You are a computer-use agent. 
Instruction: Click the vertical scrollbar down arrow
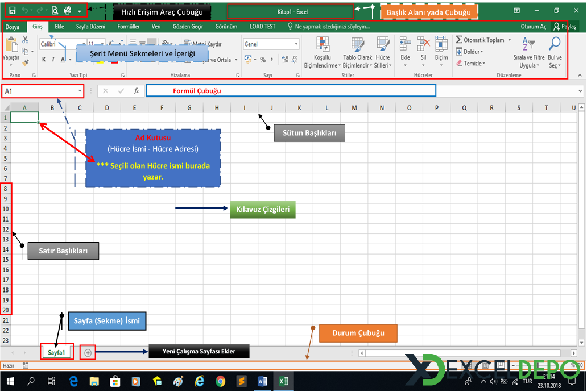(x=581, y=342)
